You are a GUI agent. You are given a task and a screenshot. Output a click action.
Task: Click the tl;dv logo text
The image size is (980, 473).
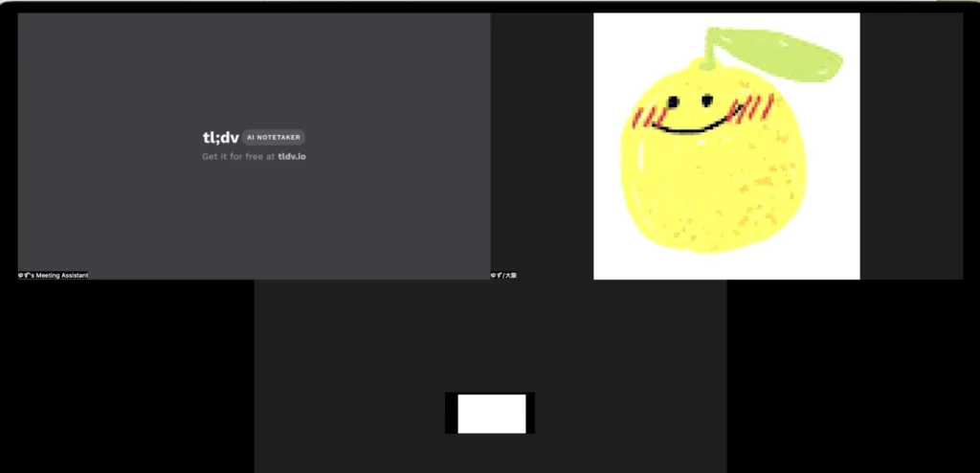point(221,138)
